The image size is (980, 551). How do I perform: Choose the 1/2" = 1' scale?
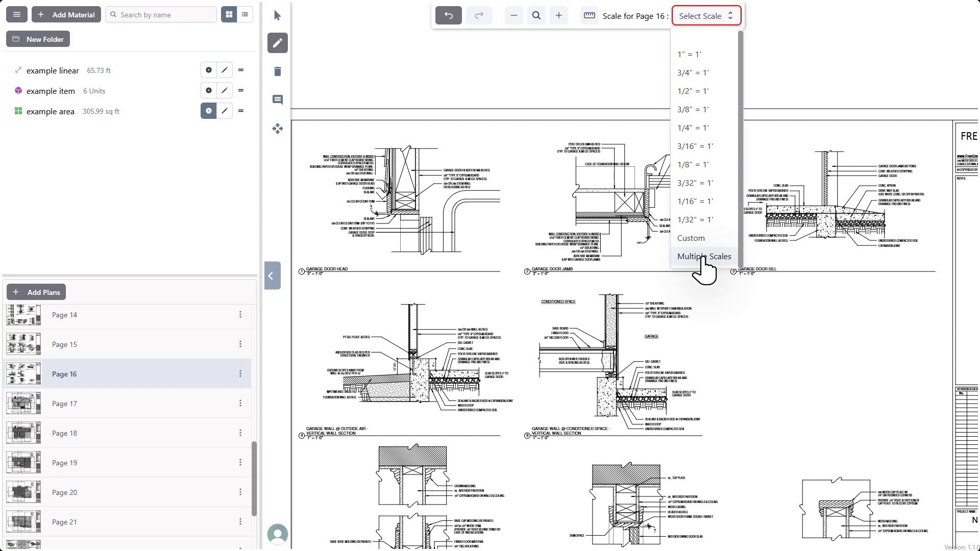point(704,91)
